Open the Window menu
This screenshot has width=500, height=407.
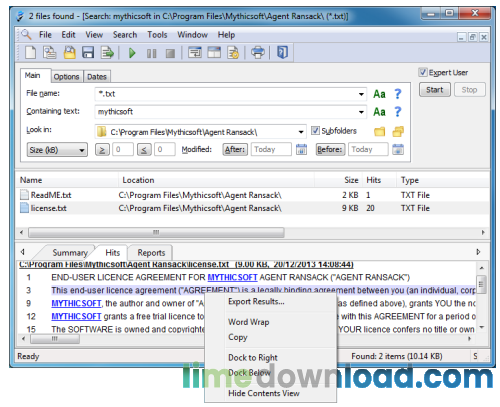(192, 35)
